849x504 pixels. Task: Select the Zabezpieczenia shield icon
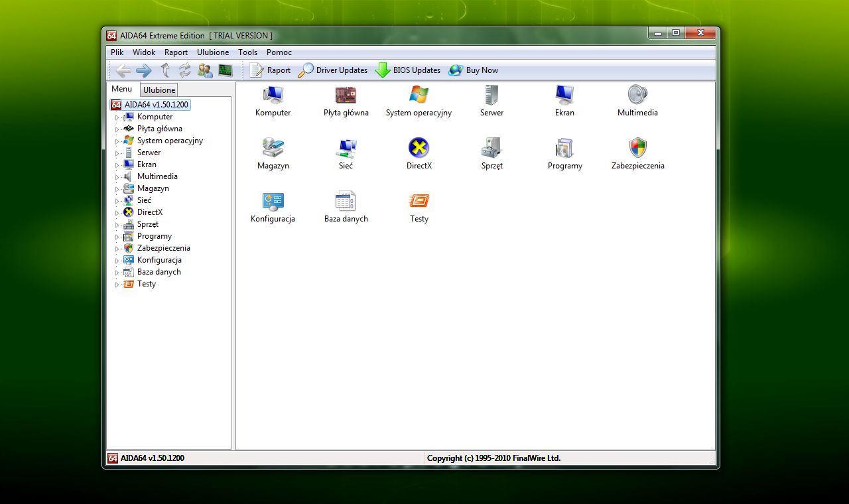(x=637, y=149)
